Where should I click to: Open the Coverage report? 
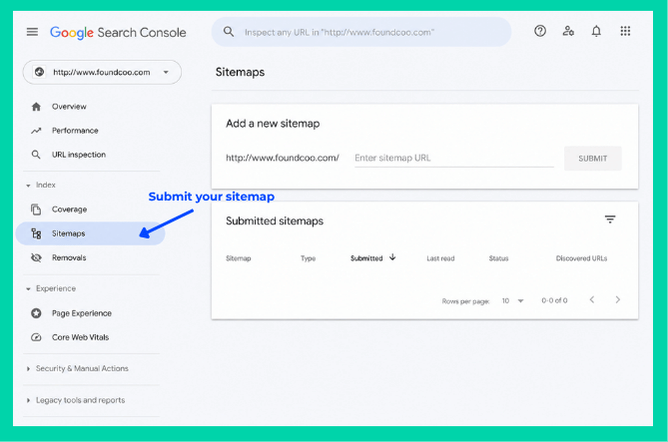click(x=69, y=209)
